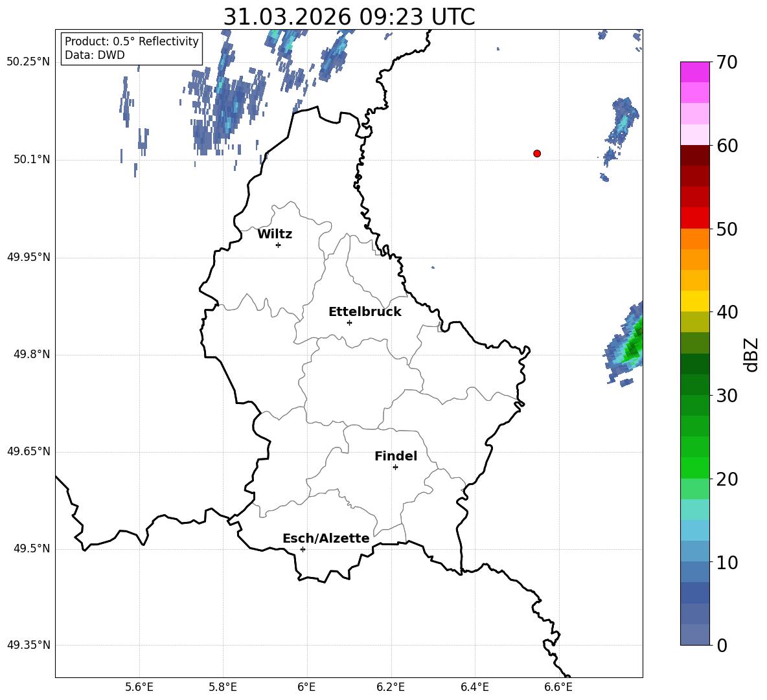Screen dimensions: 767x700
Task: Click the 49.95°N latitude tick label
Action: [x=29, y=257]
